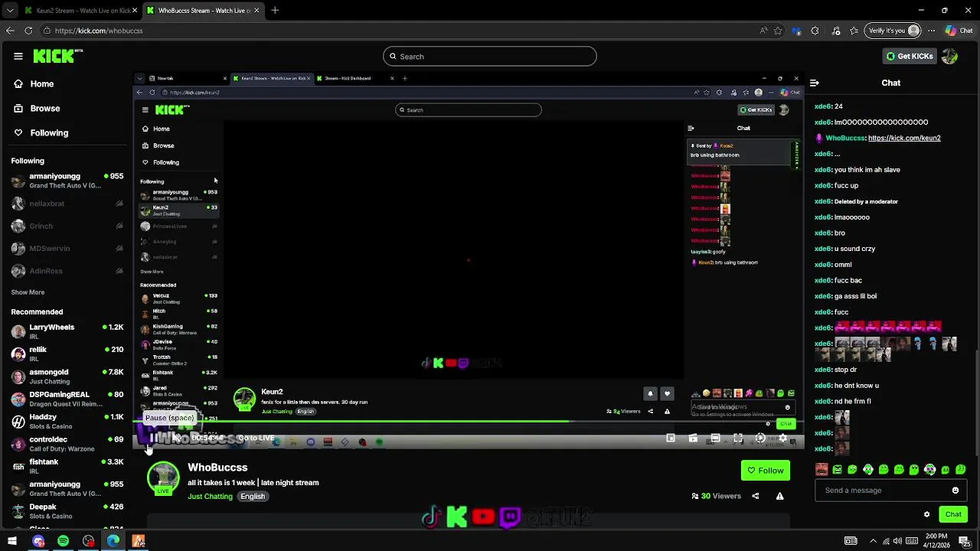Open browser Settings and more menu
This screenshot has height=551, width=980.
[x=931, y=31]
